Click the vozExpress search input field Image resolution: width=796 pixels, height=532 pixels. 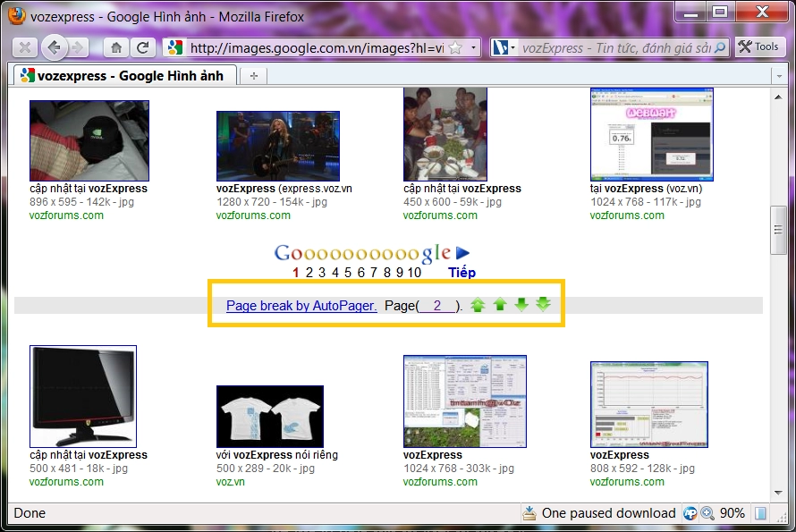tap(617, 48)
